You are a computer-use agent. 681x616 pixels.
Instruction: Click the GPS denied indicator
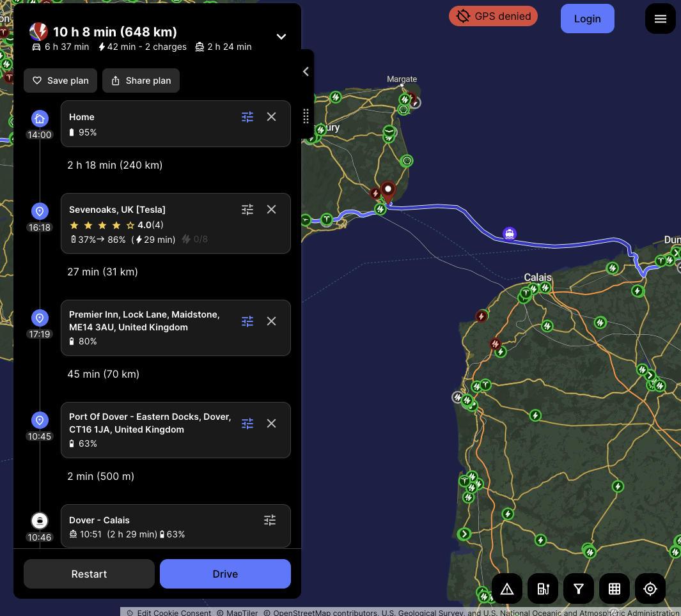click(493, 16)
